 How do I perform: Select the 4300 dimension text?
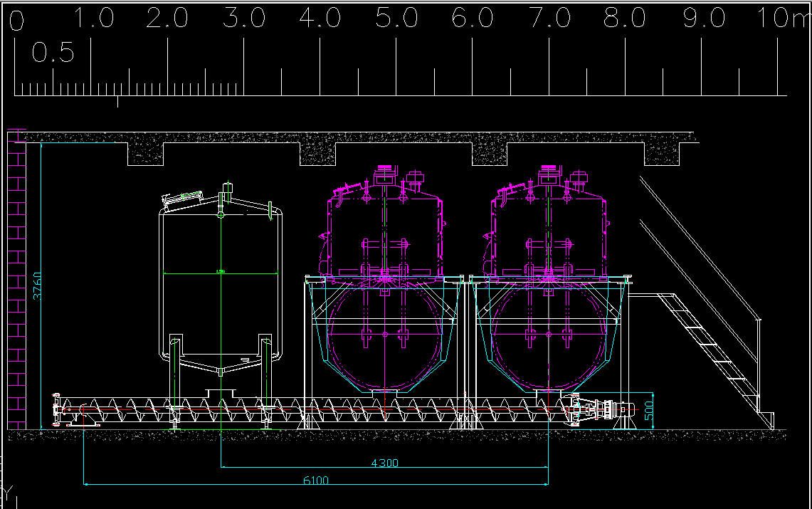(385, 463)
